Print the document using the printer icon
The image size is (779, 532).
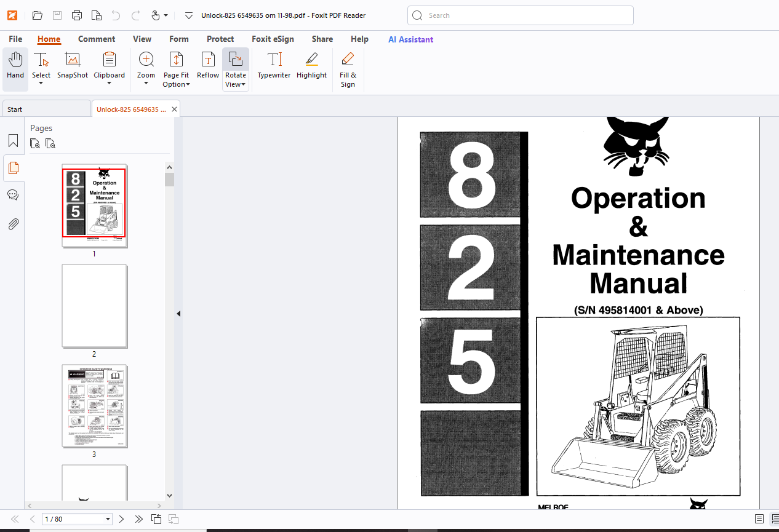tap(76, 15)
